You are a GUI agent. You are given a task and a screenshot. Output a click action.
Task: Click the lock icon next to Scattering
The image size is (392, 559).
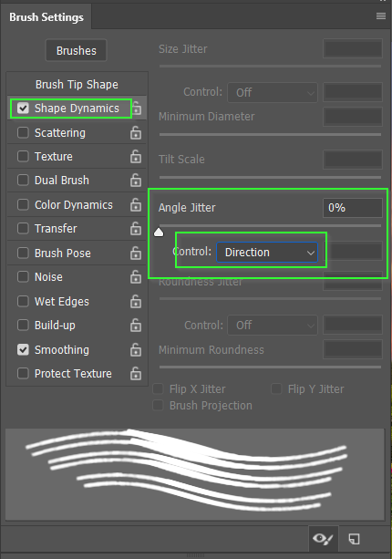coord(136,133)
